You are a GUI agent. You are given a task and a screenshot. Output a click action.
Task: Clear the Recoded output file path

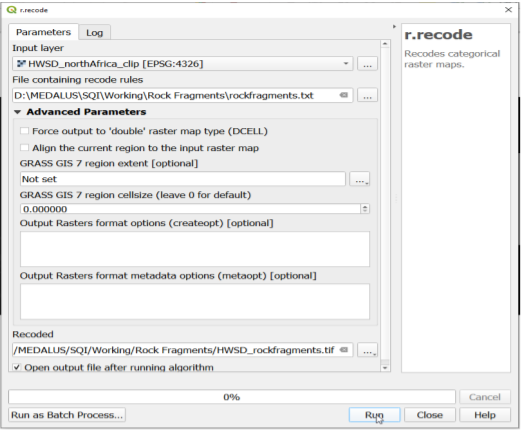coord(344,350)
